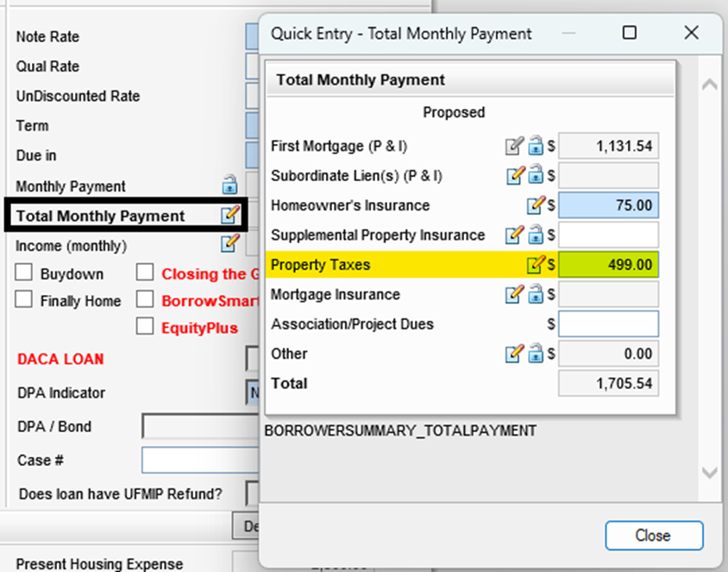Click Homeowner's Insurance edit pencil icon
728x572 pixels.
536,205
